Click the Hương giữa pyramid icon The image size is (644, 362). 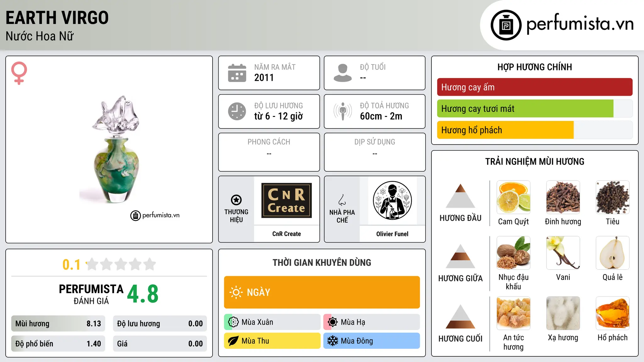tap(460, 256)
